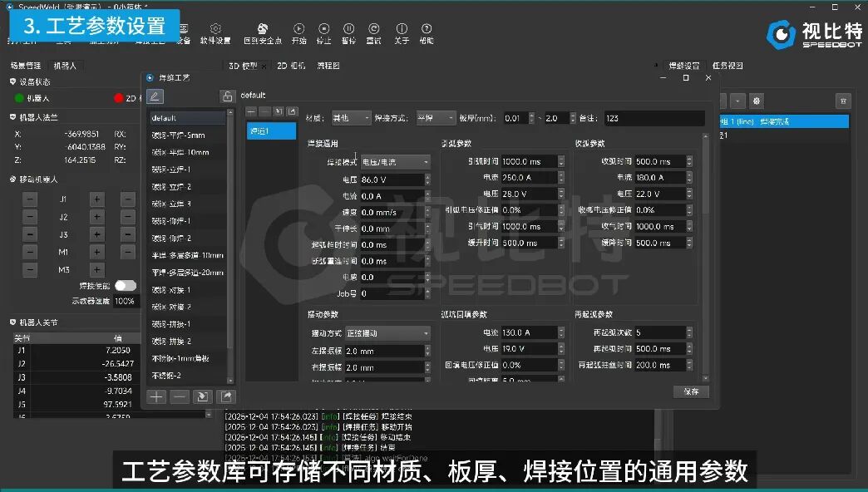
Task: Click the 停止 stop icon
Action: pos(324,34)
